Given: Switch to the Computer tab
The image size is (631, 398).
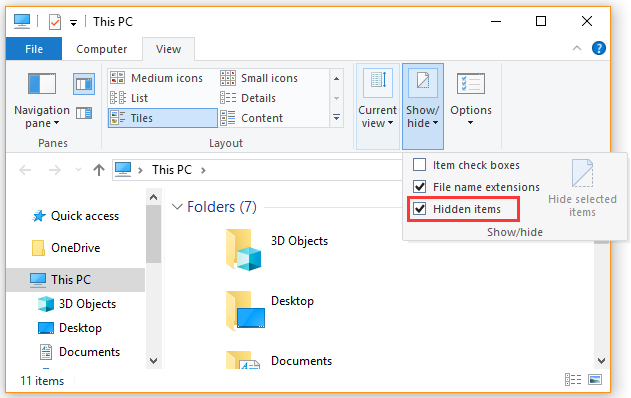Looking at the screenshot, I should click(x=101, y=49).
